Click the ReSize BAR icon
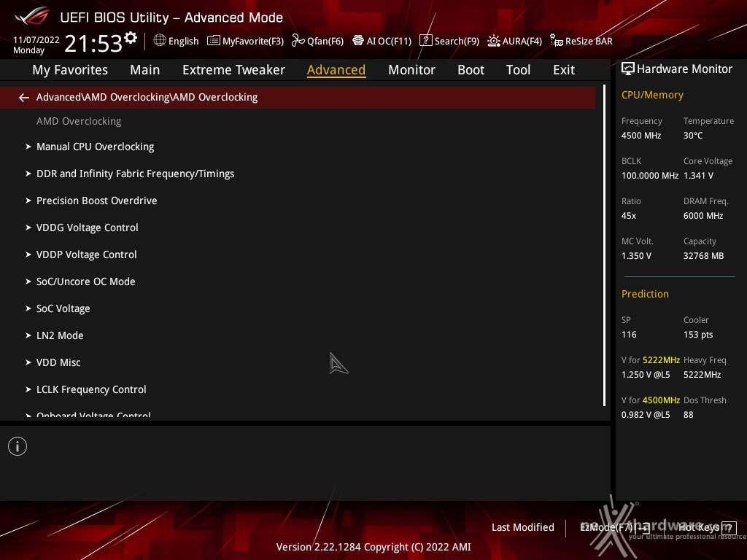The width and height of the screenshot is (747, 560). 556,41
